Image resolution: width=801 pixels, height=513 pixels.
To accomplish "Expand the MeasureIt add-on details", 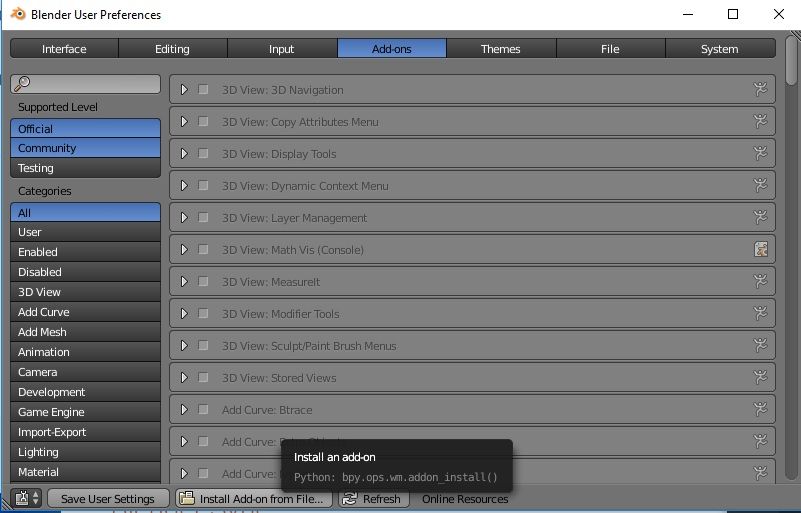I will [184, 282].
